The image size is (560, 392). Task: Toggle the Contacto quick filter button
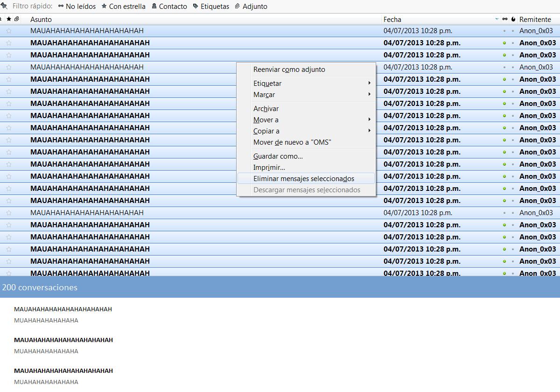point(169,7)
